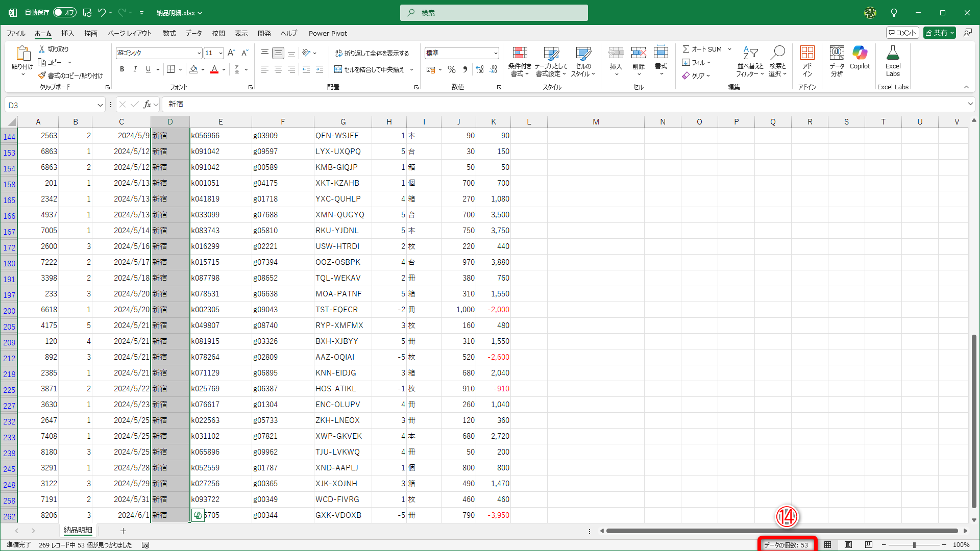Click the conditional formatting icon
980x551 pixels.
[x=520, y=54]
